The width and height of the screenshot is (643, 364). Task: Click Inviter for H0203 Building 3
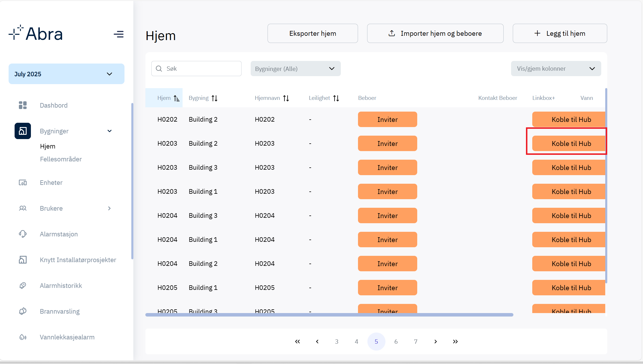(387, 167)
